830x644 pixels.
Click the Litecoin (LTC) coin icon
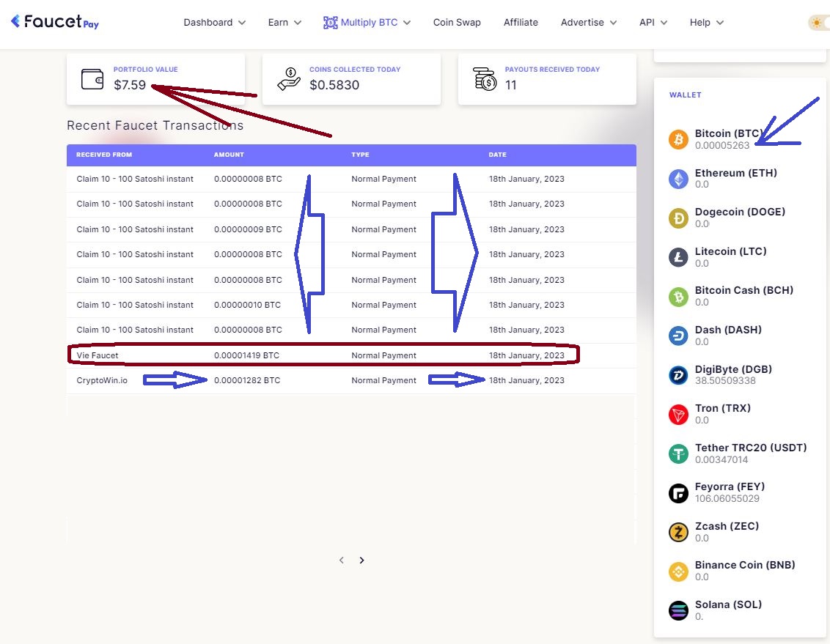click(678, 257)
